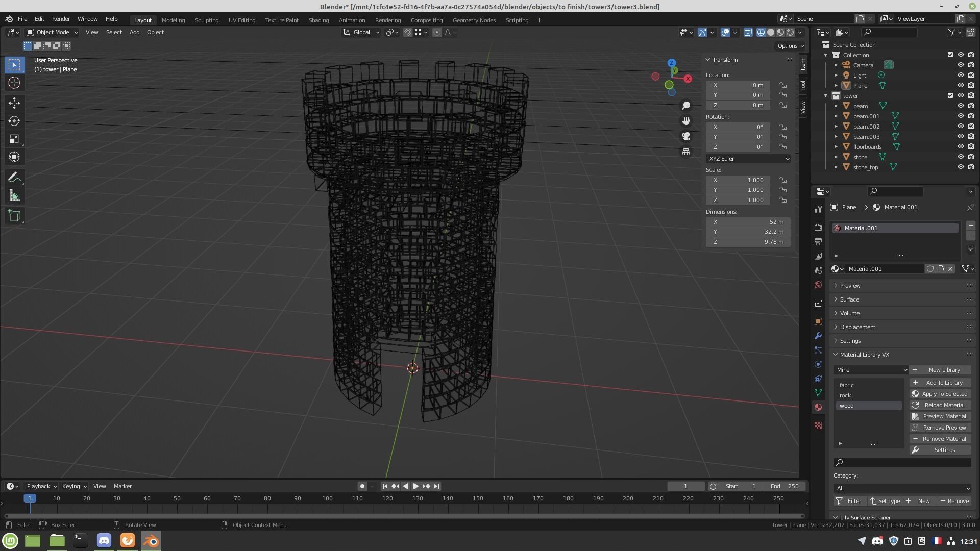Screen dimensions: 980x551
Task: Click the Pan view hand icon
Action: click(x=686, y=121)
